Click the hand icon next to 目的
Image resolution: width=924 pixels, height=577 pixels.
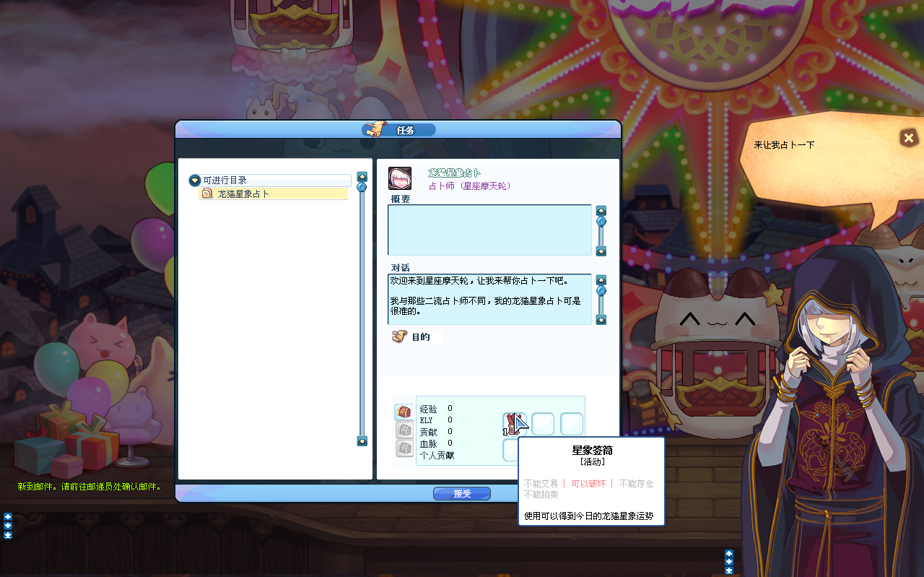point(399,337)
